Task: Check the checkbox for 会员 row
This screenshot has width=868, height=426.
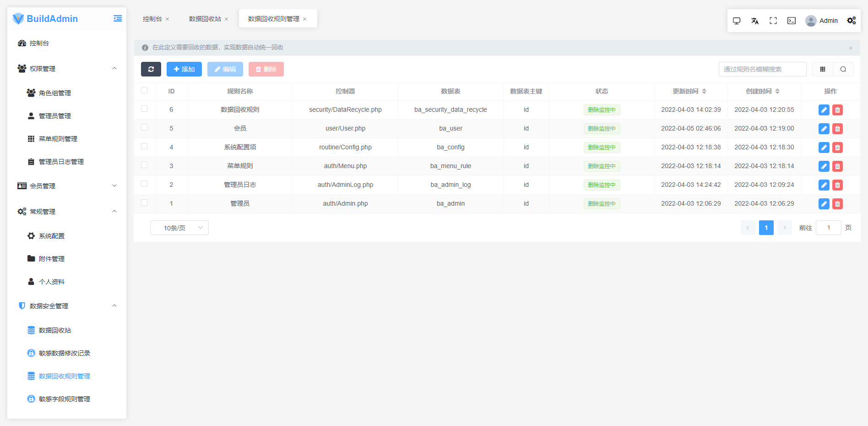Action: point(145,128)
